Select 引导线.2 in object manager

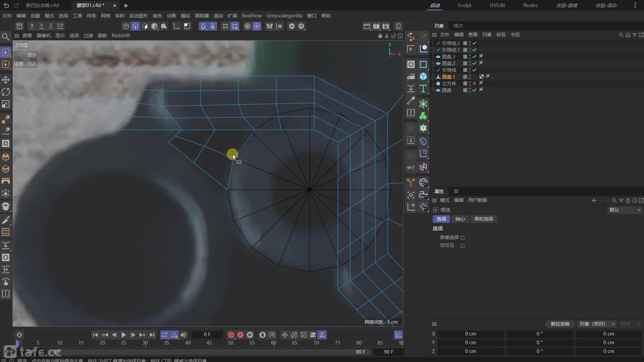click(451, 43)
